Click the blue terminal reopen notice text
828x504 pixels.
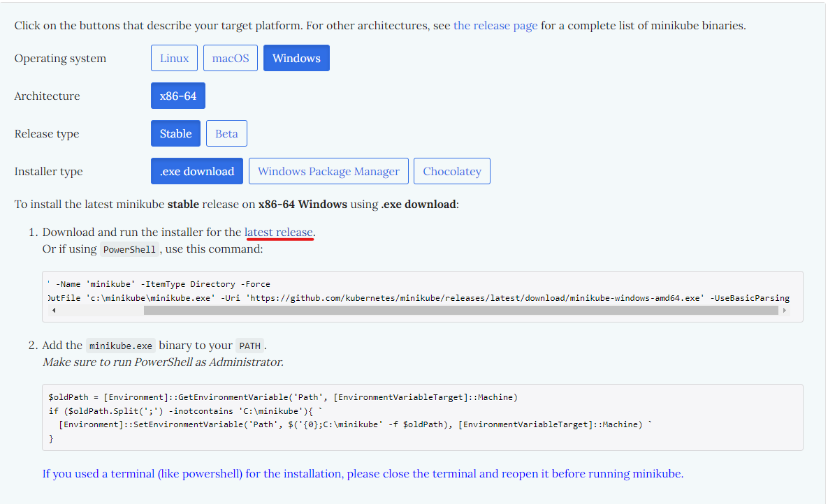click(363, 473)
